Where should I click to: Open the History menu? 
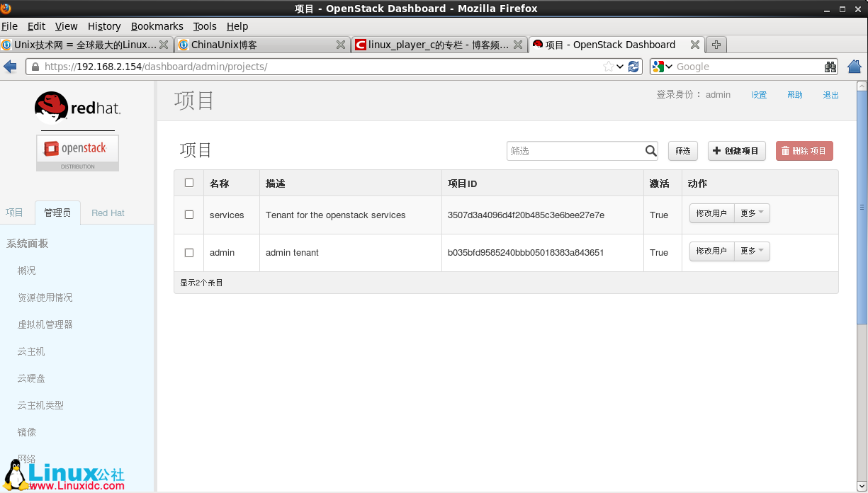click(103, 25)
